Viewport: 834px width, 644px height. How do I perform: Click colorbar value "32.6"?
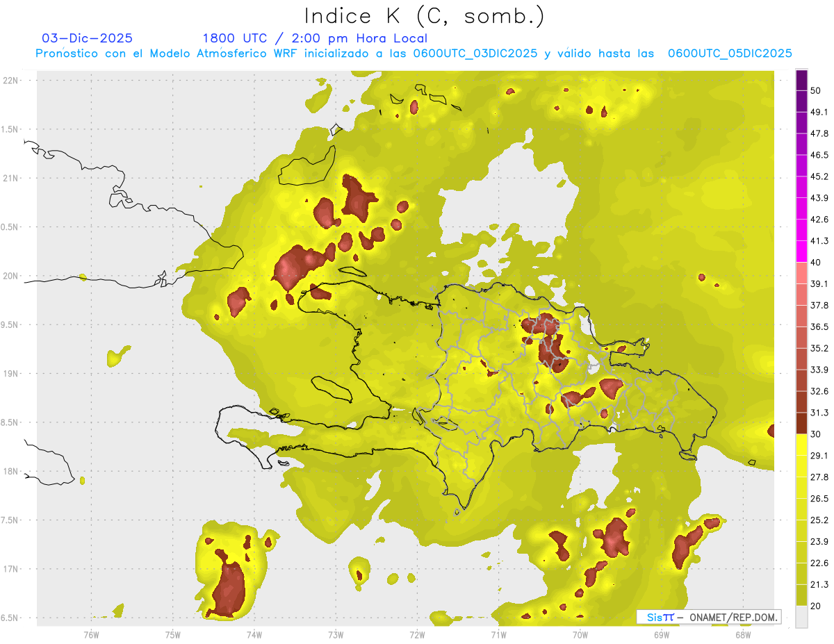point(819,391)
